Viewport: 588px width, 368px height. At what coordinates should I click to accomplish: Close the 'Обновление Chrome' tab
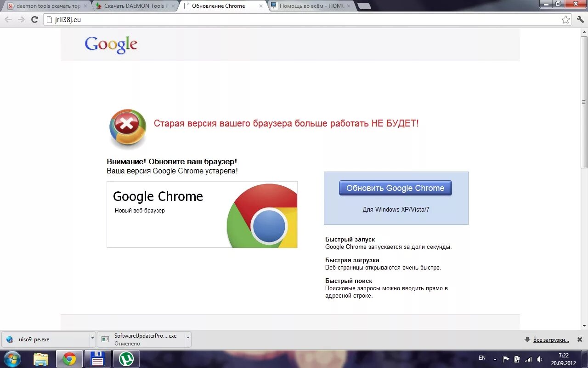click(x=261, y=6)
